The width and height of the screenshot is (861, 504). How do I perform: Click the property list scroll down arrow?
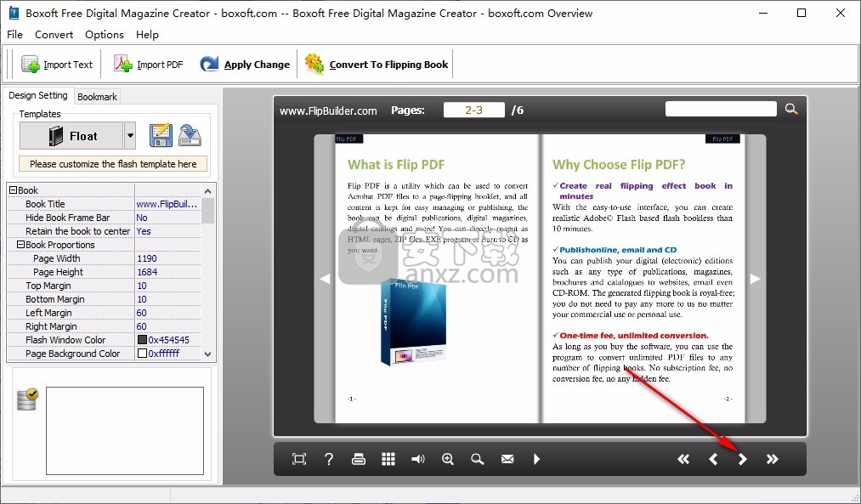(x=207, y=354)
